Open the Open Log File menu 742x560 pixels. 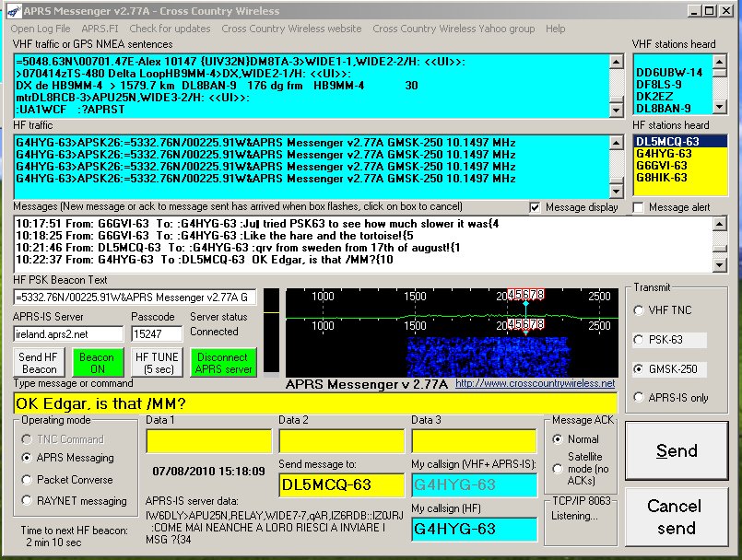tap(41, 29)
